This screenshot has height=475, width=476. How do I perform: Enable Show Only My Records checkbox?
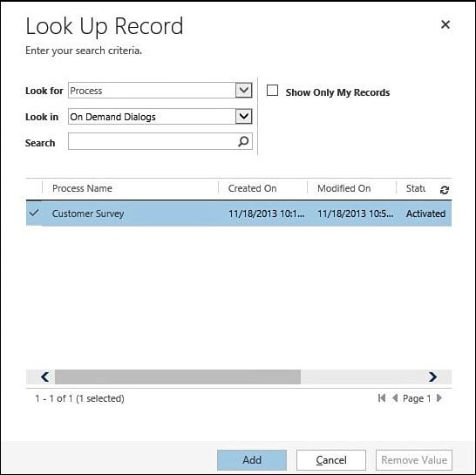[272, 91]
